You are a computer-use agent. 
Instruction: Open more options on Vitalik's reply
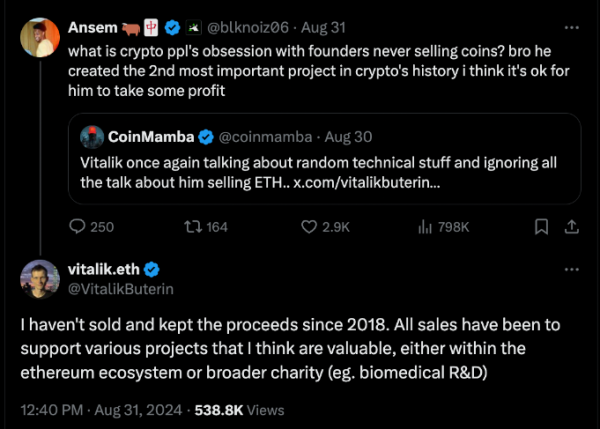(x=571, y=269)
